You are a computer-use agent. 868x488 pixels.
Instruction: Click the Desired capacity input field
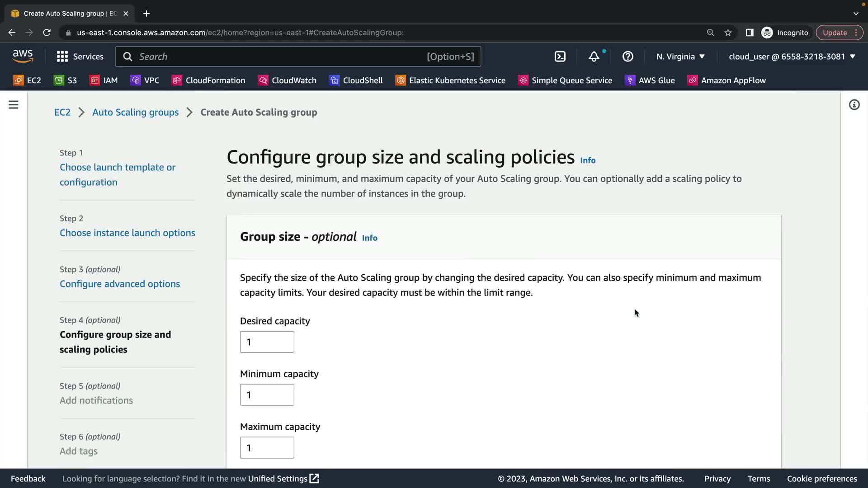tap(267, 342)
